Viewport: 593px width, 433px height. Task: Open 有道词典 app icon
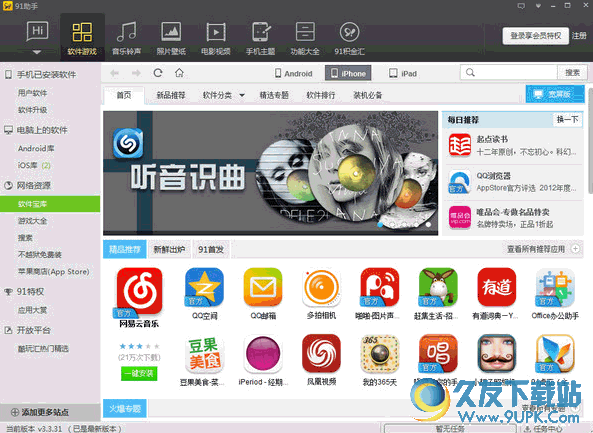497,287
